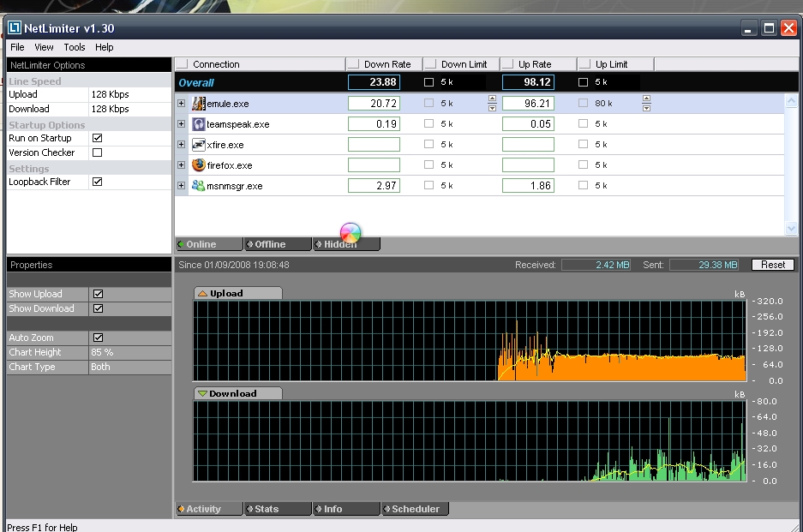This screenshot has height=532, width=803.
Task: Toggle the Version Checker checkbox
Action: pyautogui.click(x=98, y=152)
